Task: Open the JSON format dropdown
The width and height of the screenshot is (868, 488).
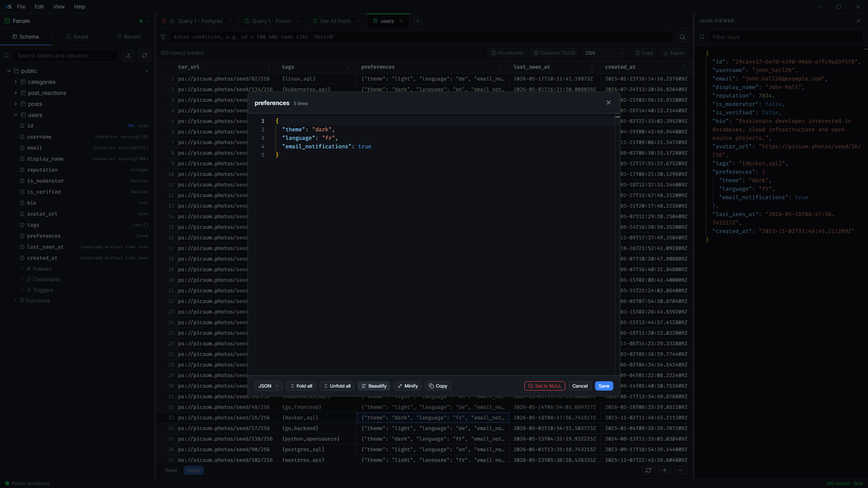Action: click(268, 386)
